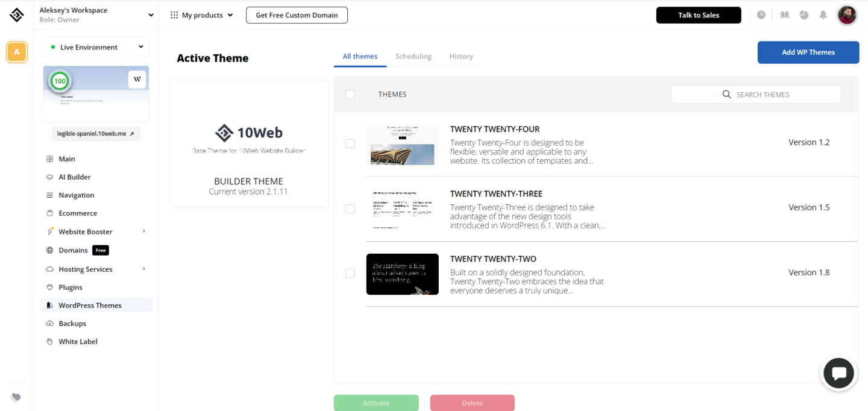
Task: Click the green 100 score badge
Action: 60,81
